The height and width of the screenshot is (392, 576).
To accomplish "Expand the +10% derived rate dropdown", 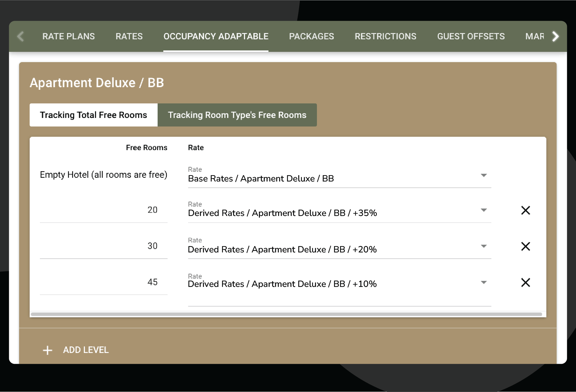I will [483, 282].
